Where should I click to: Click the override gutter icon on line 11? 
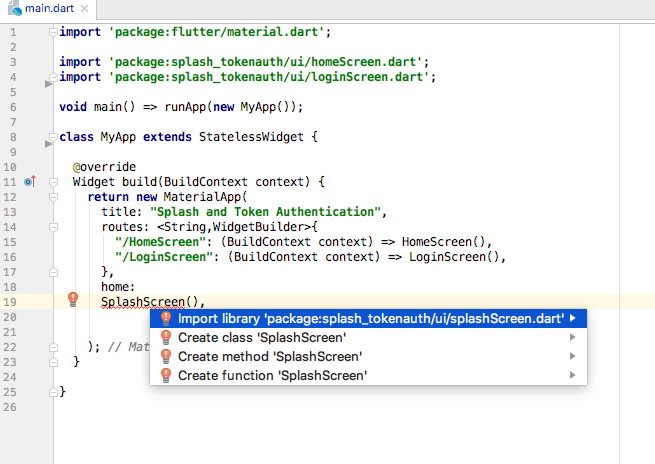30,182
